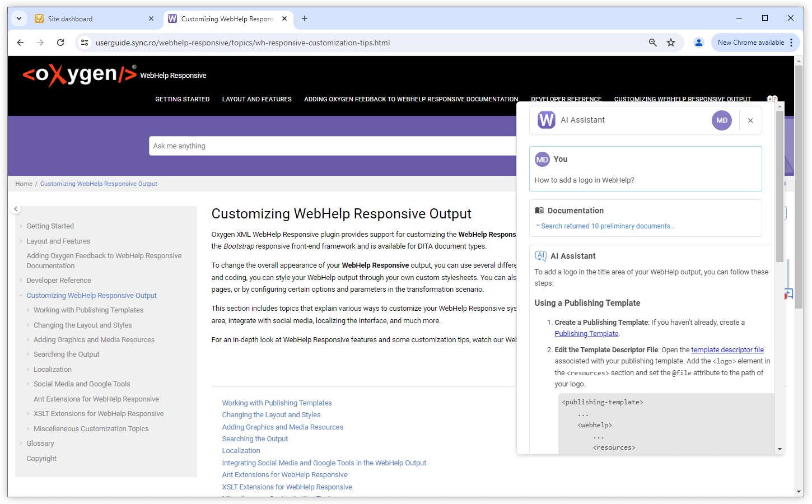The image size is (812, 504).
Task: Expand the Getting Started tree node
Action: coord(21,226)
